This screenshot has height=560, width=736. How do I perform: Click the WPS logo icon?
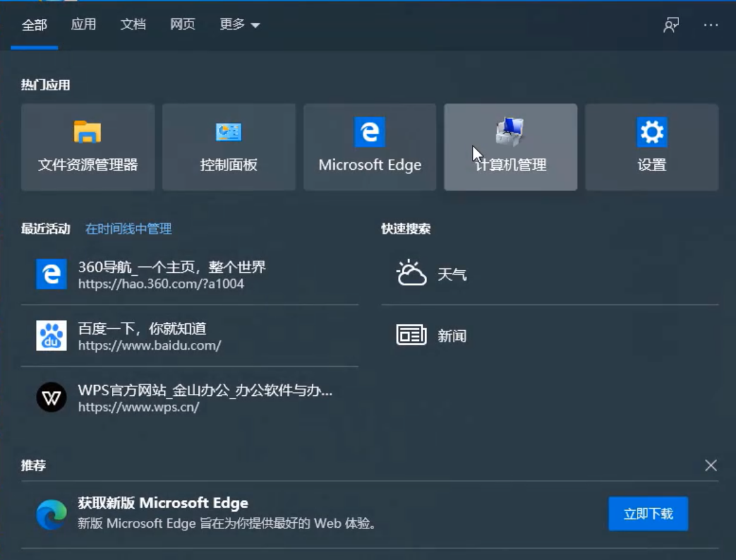click(x=51, y=398)
